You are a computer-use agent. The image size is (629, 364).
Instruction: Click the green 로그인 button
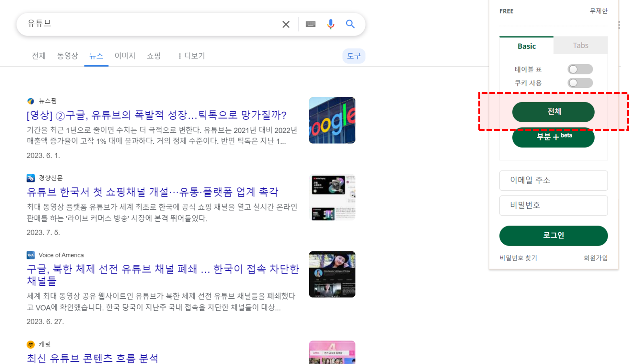pyautogui.click(x=553, y=236)
